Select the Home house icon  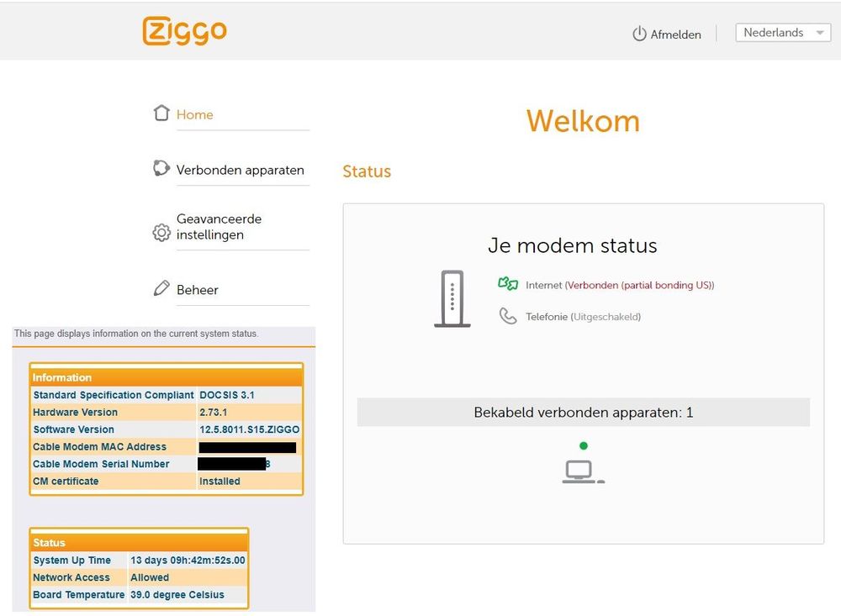coord(161,112)
